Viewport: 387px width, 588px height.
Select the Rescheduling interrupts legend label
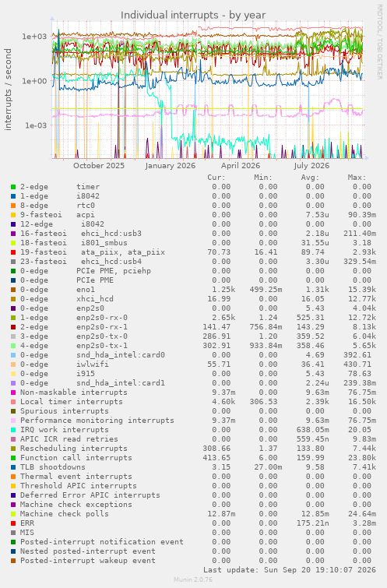[x=73, y=449]
